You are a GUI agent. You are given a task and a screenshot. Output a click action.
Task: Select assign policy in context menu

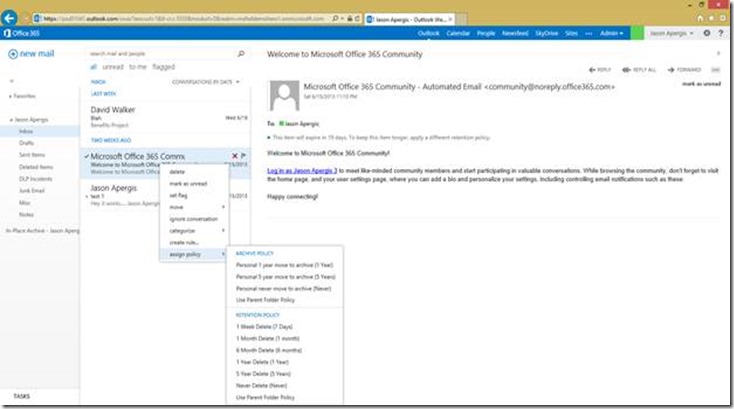[194, 254]
